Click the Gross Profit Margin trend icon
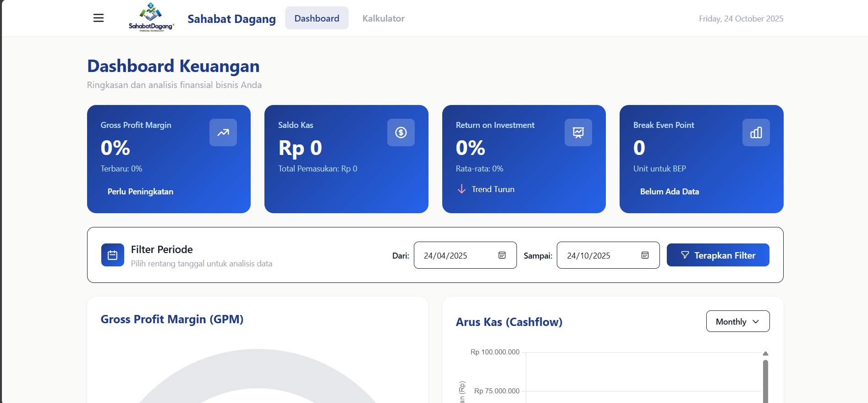 coord(223,132)
